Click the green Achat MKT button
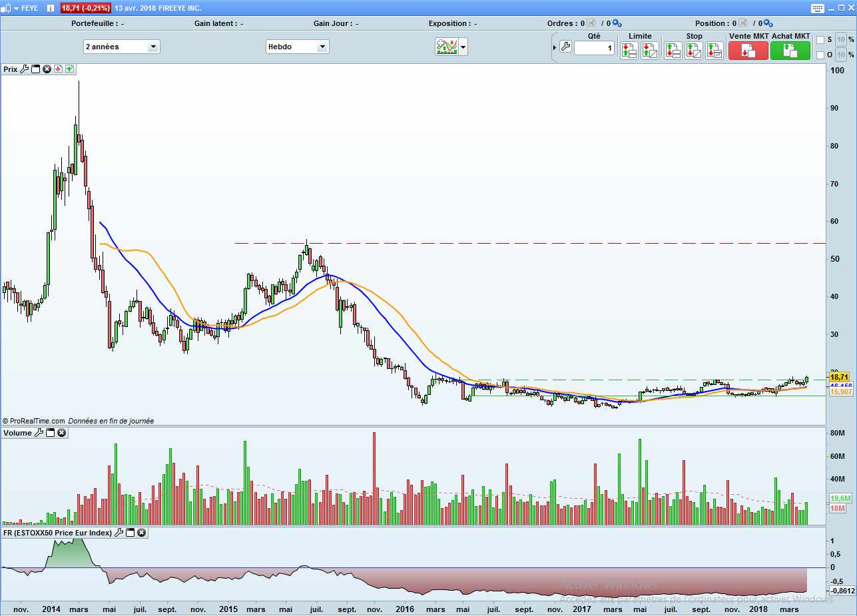 click(x=790, y=51)
